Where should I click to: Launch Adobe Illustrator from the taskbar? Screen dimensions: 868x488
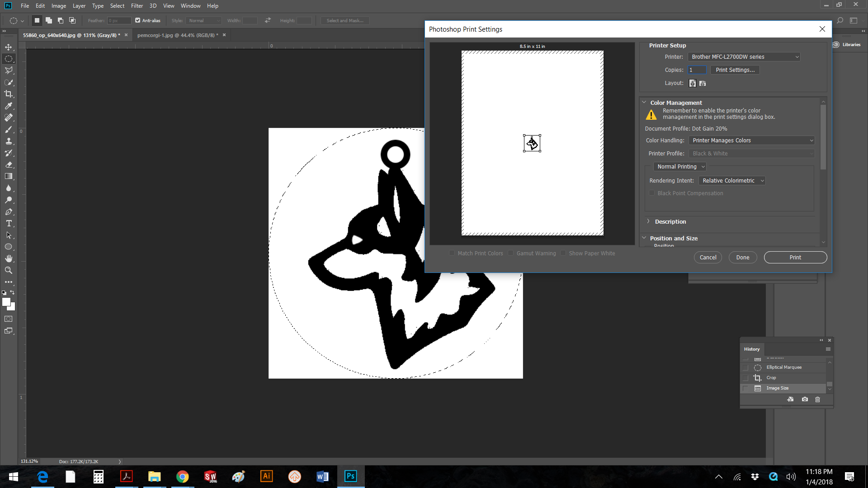click(x=266, y=476)
